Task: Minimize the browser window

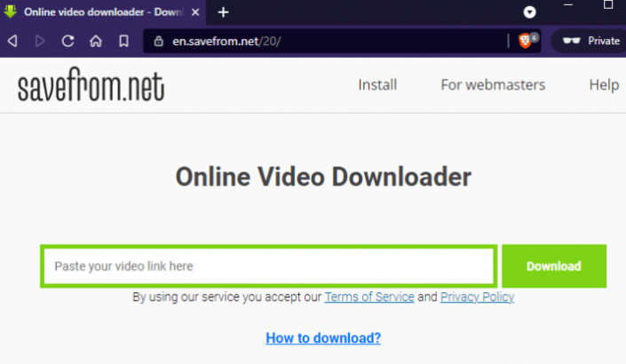Action: click(x=568, y=4)
